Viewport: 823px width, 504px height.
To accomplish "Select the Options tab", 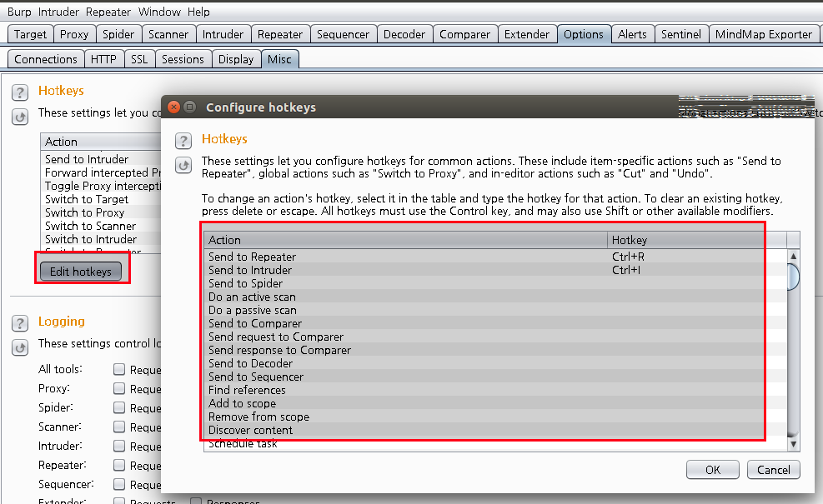I will pos(584,34).
